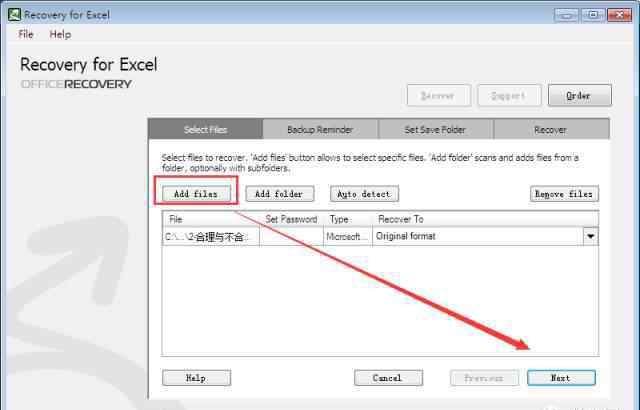The height and width of the screenshot is (410, 640).
Task: Click the greyed-out Support button
Action: point(509,95)
